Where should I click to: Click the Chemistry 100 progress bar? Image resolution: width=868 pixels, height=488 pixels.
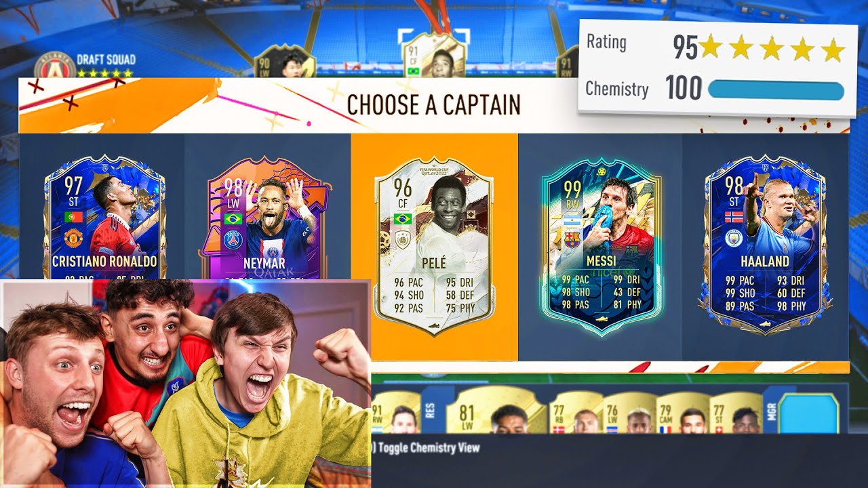pos(776,90)
